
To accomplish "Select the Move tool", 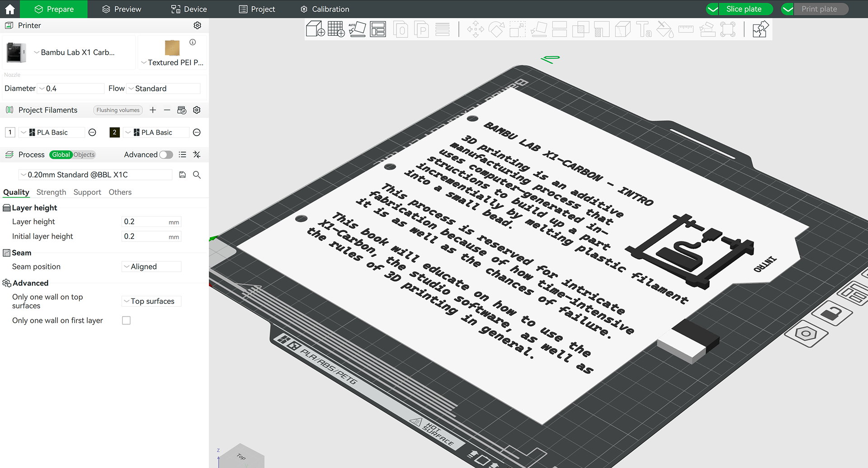I will tap(475, 30).
